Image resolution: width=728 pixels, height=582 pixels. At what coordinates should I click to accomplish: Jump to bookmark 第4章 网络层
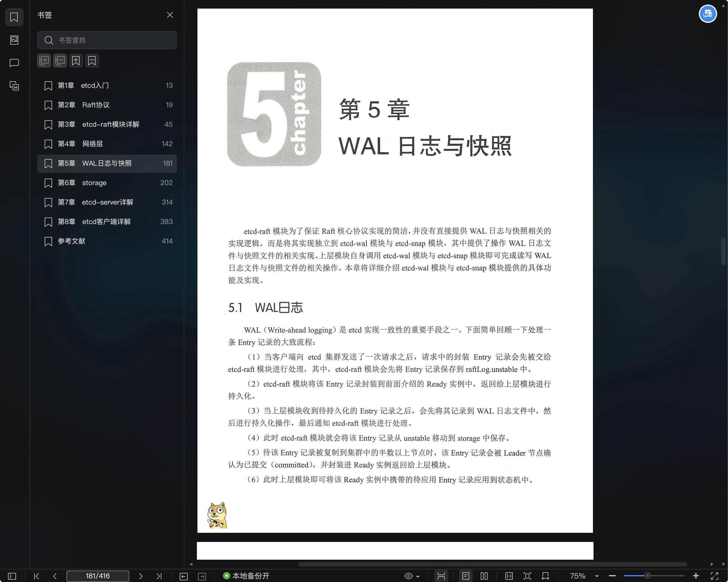[107, 144]
